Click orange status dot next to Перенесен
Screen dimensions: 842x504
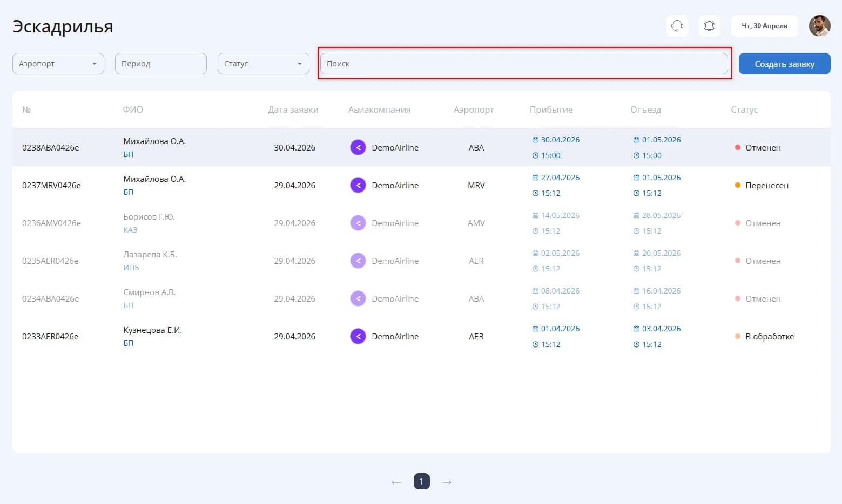click(x=738, y=185)
